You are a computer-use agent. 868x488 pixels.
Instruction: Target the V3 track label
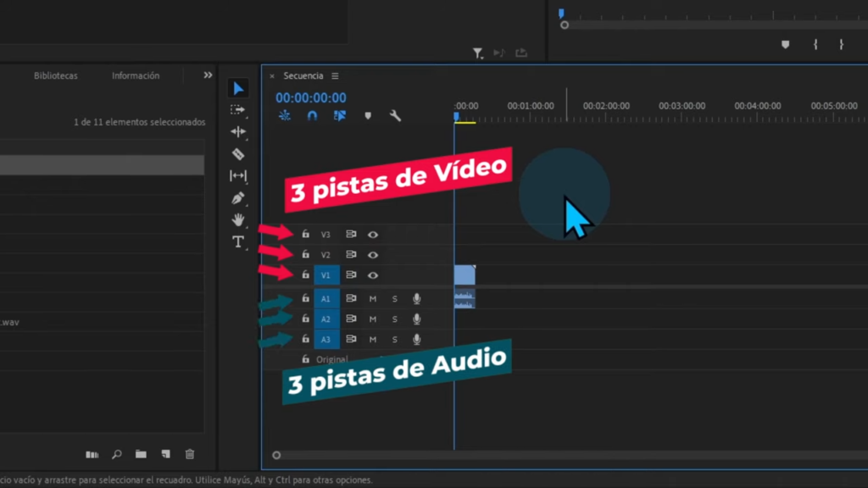(x=325, y=235)
